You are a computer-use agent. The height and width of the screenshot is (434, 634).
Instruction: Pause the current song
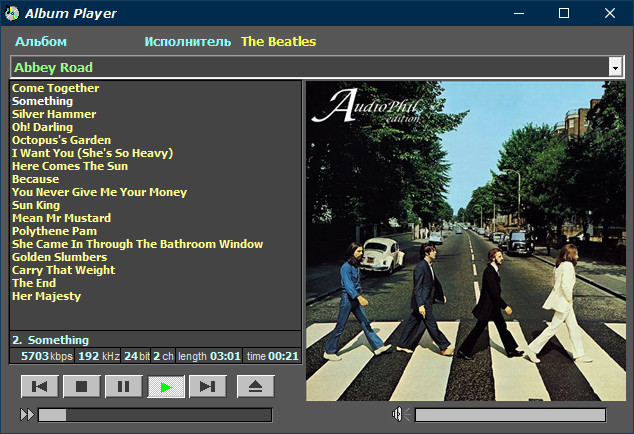coord(124,387)
